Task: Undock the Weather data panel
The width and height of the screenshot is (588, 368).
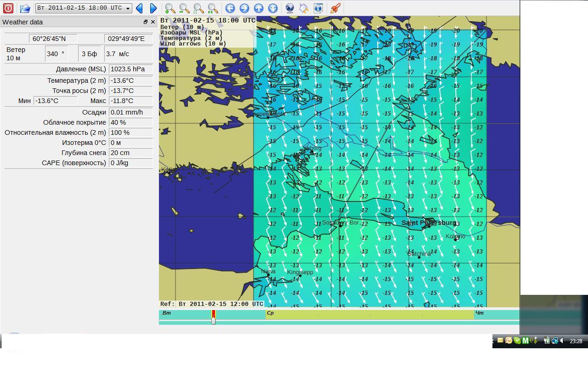Action: pyautogui.click(x=146, y=22)
